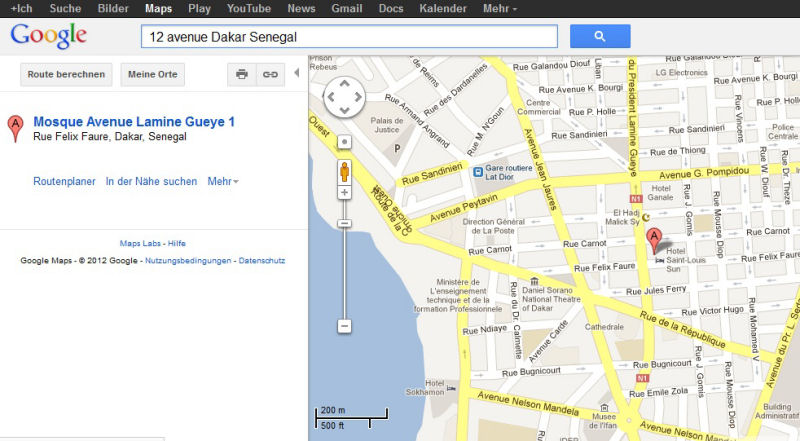This screenshot has height=441, width=800.
Task: Open the Datenschutz link
Action: 262,260
